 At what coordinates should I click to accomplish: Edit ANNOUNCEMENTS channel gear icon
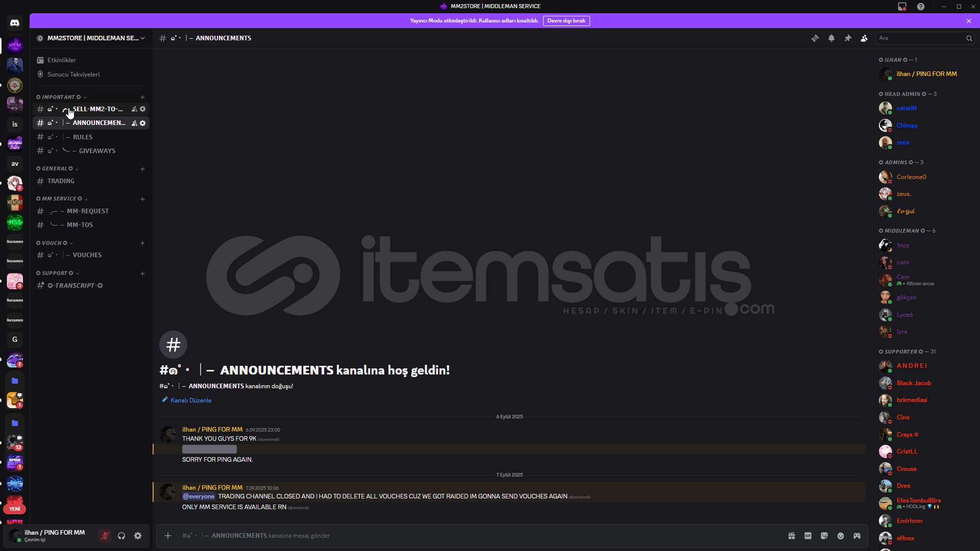click(x=143, y=123)
